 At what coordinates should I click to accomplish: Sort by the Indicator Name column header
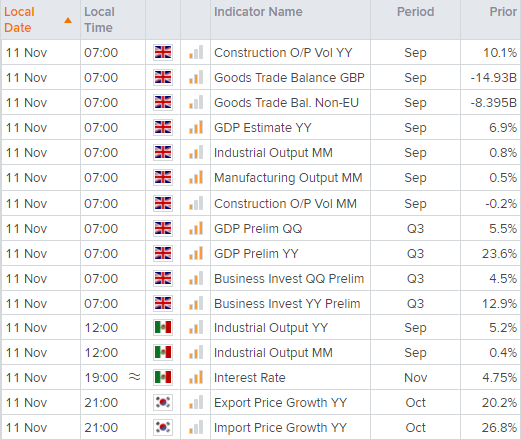coord(258,12)
